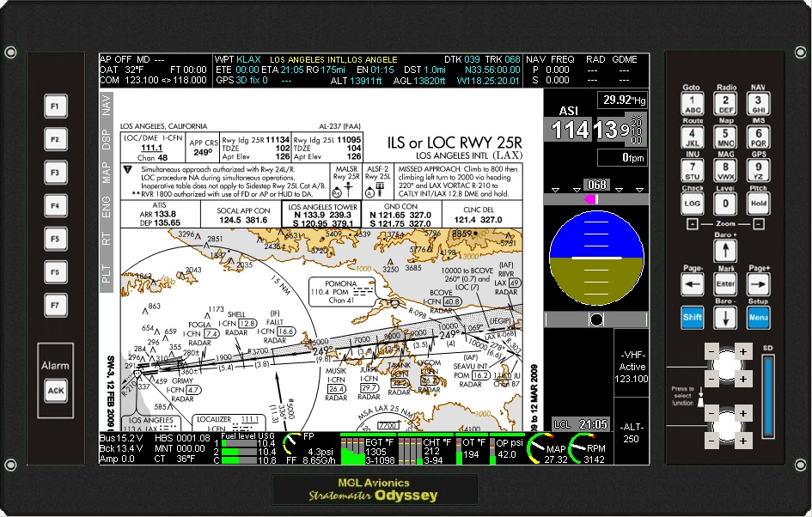Click the ILS or LOC RWY 25R chart title

(455, 143)
